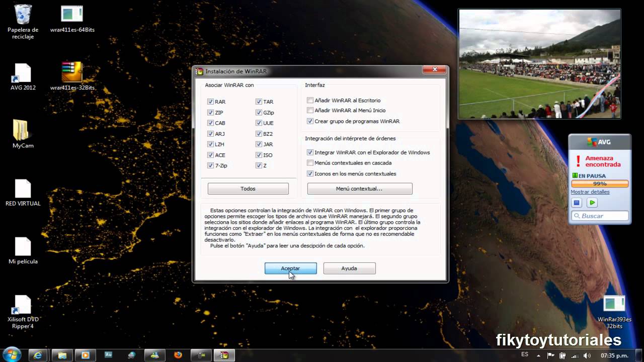644x362 pixels.
Task: Toggle the ACE file association
Action: tap(210, 155)
